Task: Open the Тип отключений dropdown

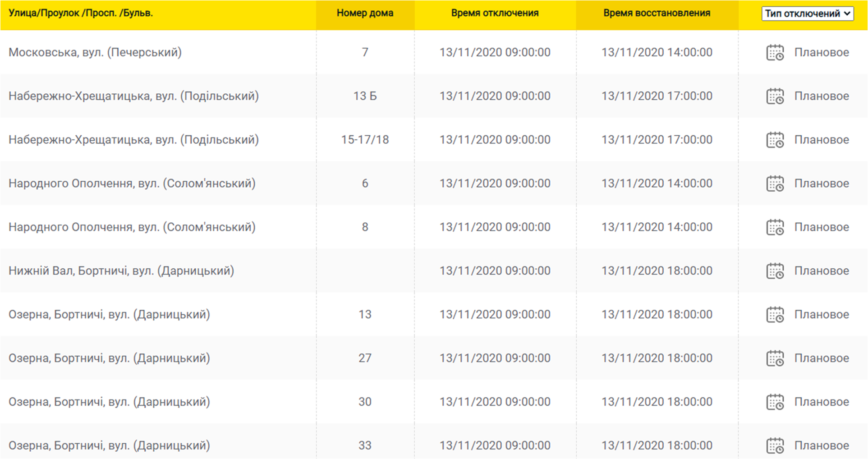Action: (807, 14)
